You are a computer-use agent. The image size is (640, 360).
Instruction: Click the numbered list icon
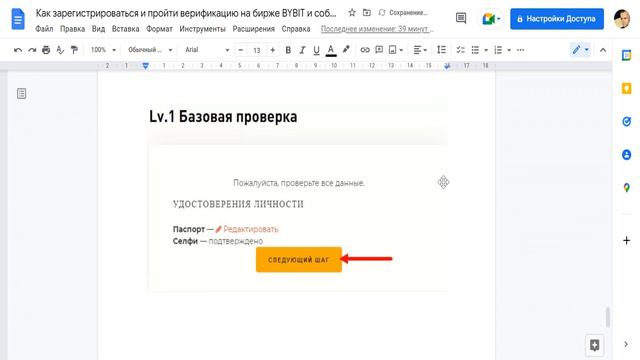[x=498, y=50]
